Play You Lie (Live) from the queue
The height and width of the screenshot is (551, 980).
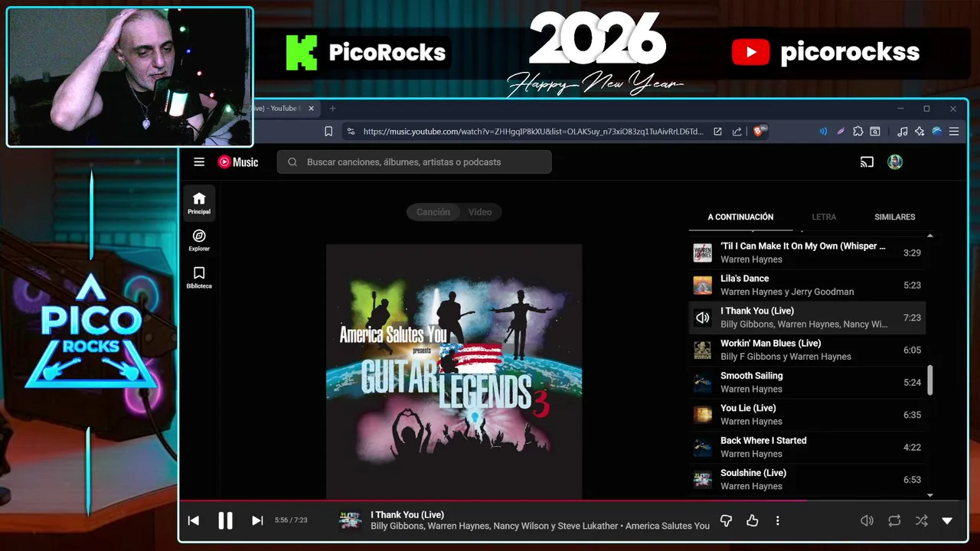coord(807,415)
